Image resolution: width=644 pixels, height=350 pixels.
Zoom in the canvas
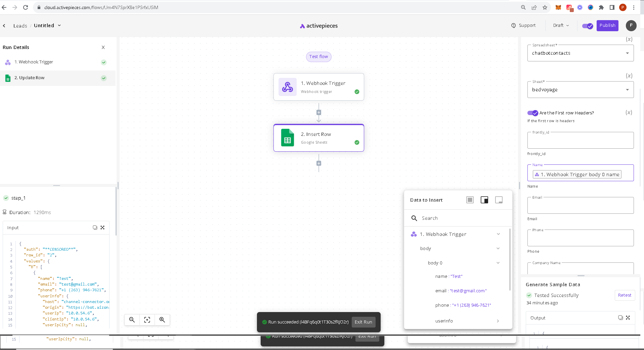tap(162, 320)
